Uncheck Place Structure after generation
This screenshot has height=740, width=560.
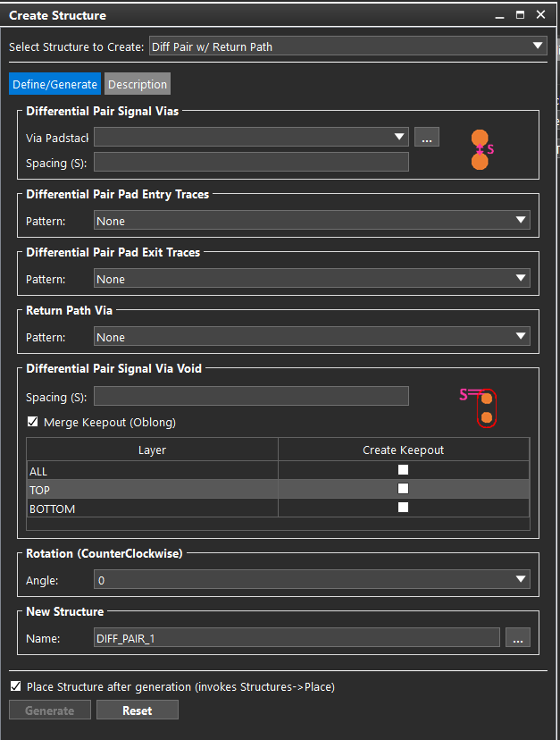click(x=15, y=686)
